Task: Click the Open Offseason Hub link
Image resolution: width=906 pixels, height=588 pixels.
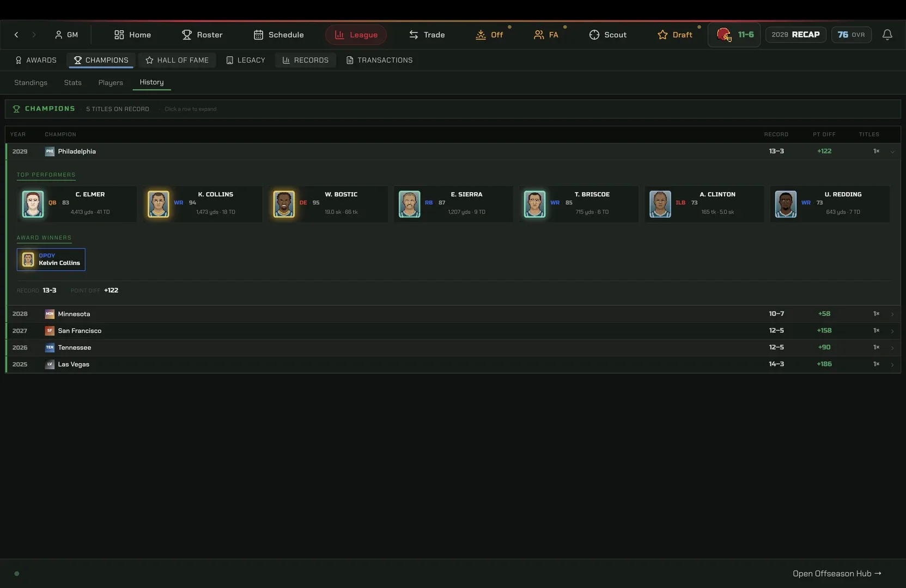Action: click(x=837, y=574)
